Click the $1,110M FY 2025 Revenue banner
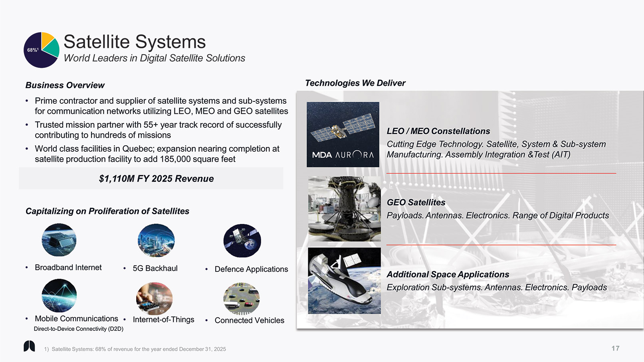 [x=156, y=178]
